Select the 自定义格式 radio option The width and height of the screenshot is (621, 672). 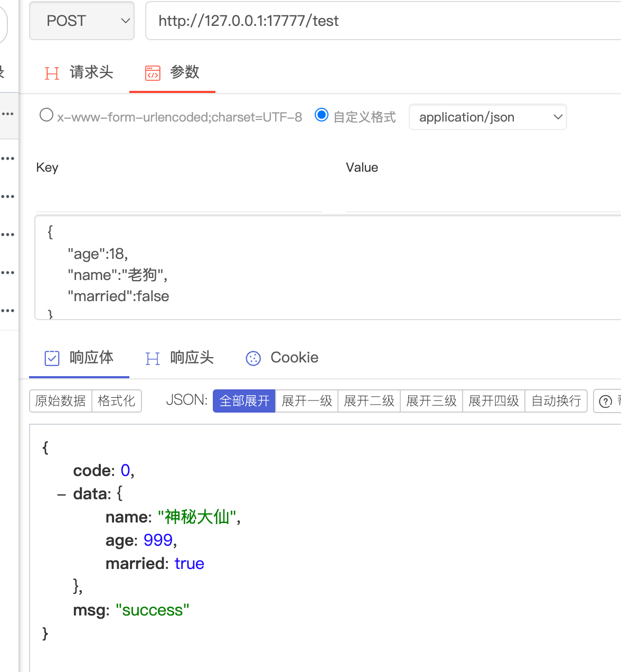pos(321,115)
